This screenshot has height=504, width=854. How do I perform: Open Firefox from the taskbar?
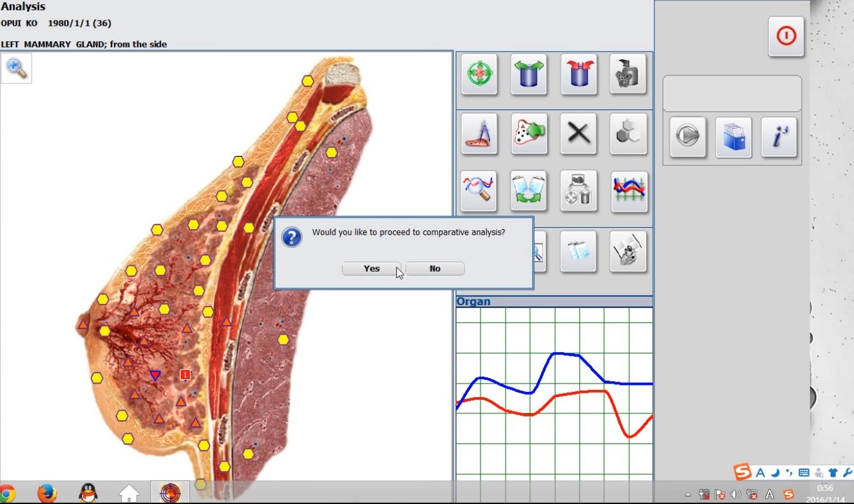pyautogui.click(x=47, y=493)
